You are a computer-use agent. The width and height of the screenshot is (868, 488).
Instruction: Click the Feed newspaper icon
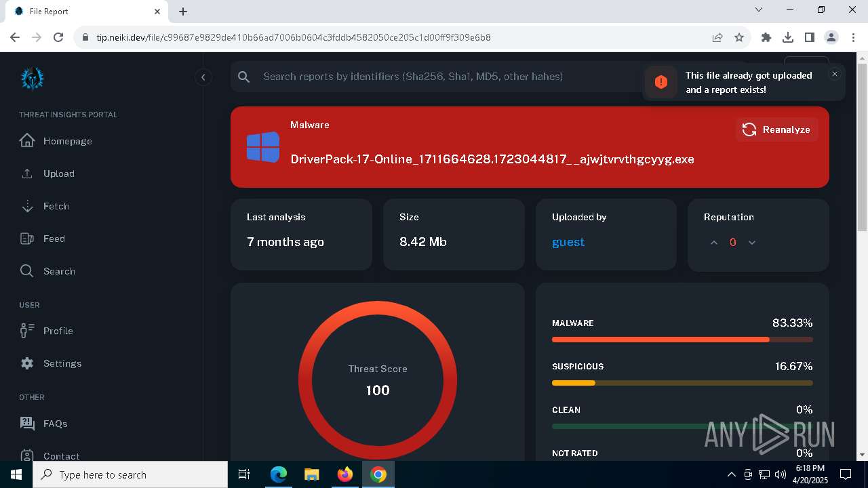click(x=27, y=239)
